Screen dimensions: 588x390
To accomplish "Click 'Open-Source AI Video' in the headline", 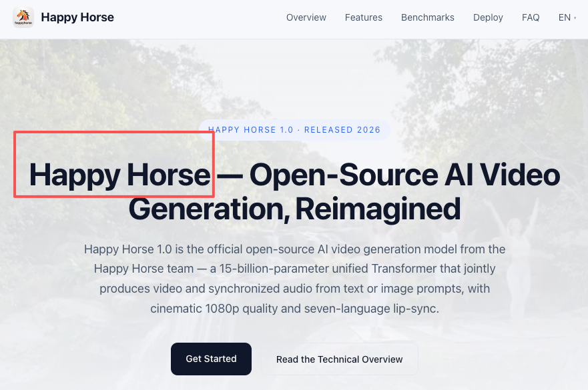I will (404, 175).
